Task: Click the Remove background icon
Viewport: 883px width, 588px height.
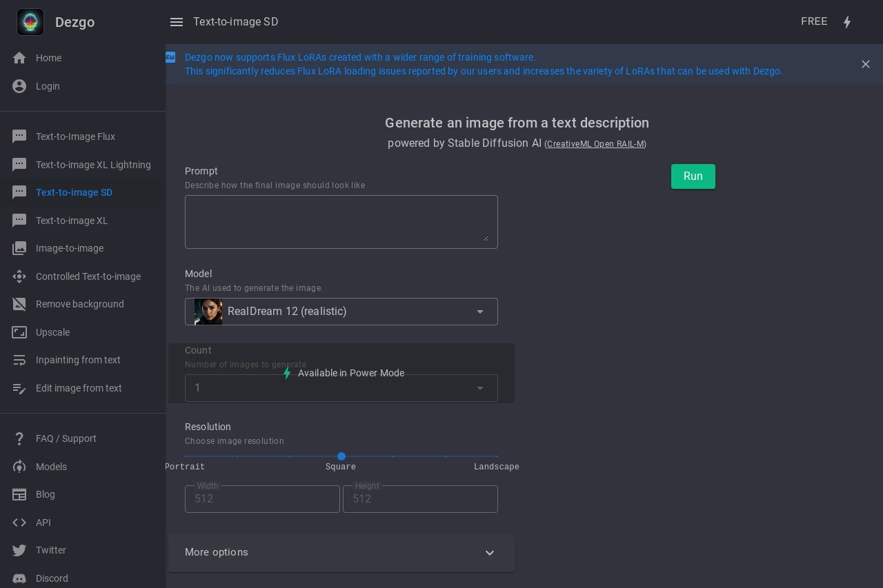Action: coord(19,304)
